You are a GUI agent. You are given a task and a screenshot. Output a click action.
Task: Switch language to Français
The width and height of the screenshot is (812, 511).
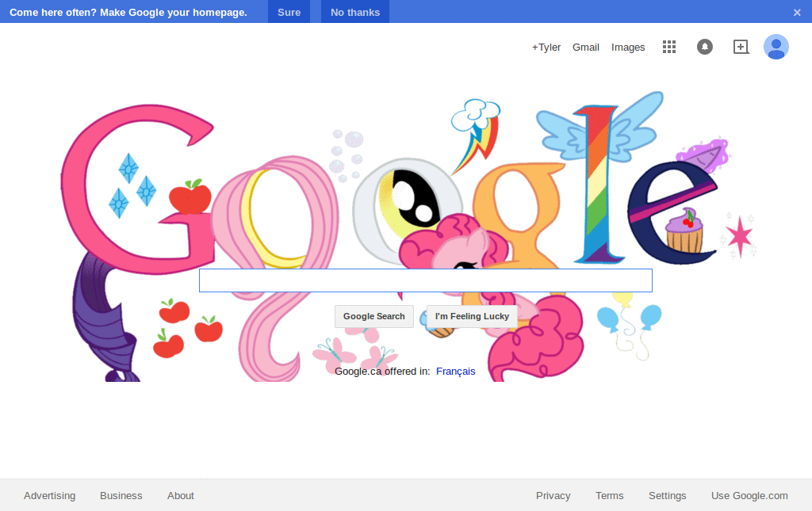[456, 372]
